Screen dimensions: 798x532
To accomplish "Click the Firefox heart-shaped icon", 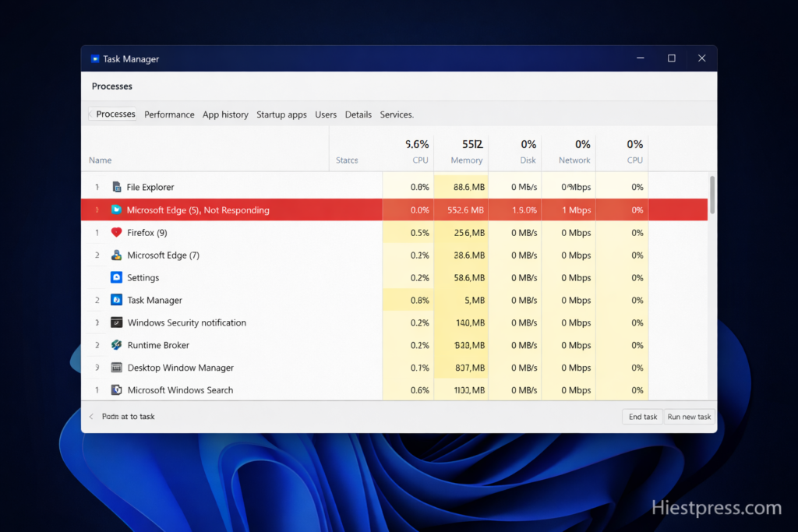I will click(x=117, y=232).
